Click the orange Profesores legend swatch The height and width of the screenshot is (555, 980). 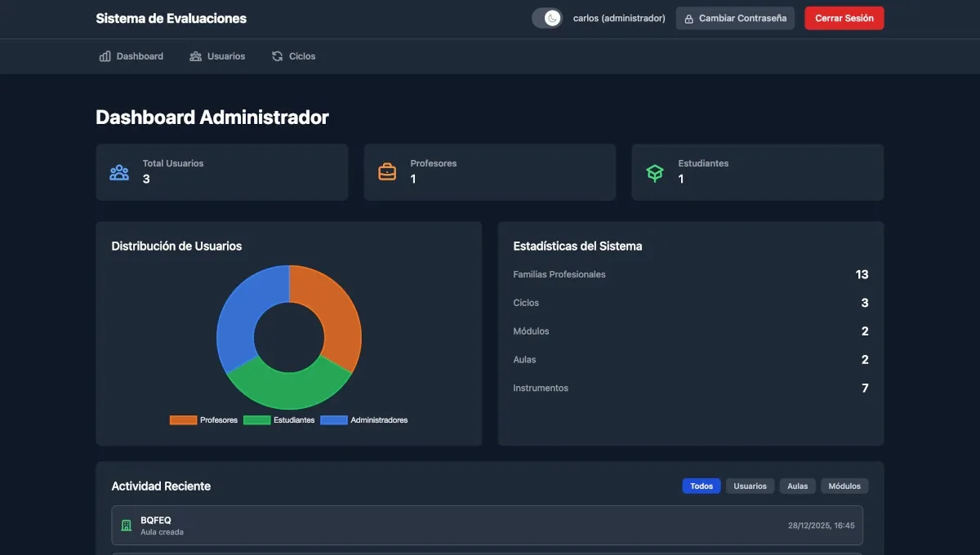point(183,420)
